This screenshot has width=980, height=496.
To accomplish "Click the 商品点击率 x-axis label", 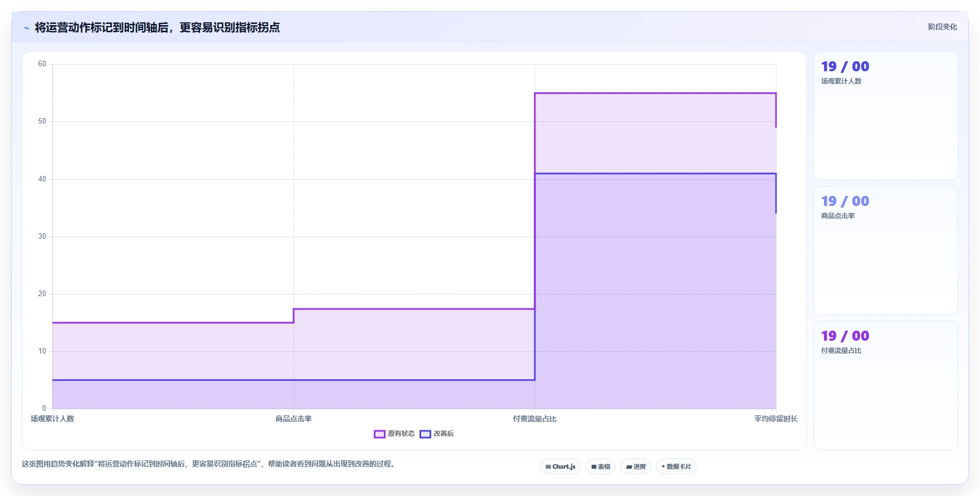I will coord(294,419).
